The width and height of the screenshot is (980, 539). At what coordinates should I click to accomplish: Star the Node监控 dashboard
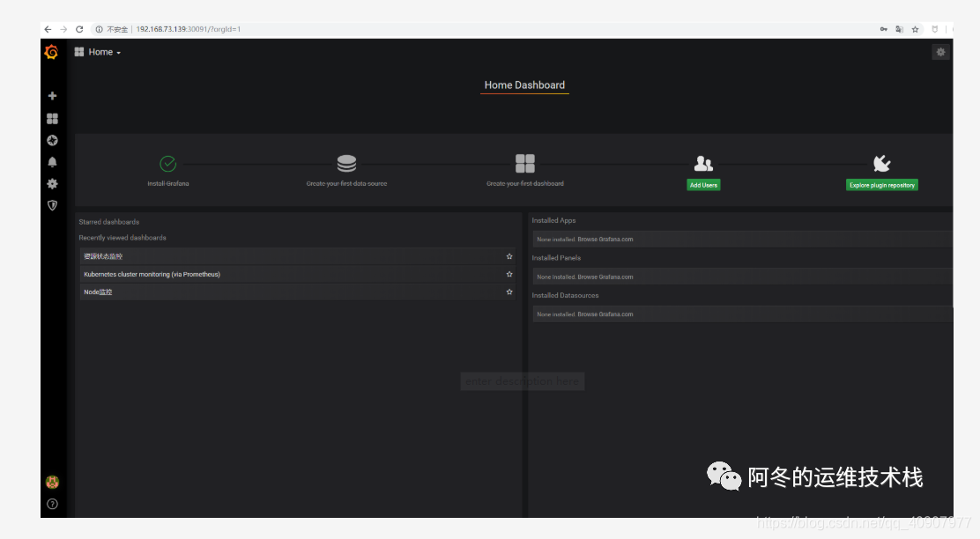click(x=509, y=292)
